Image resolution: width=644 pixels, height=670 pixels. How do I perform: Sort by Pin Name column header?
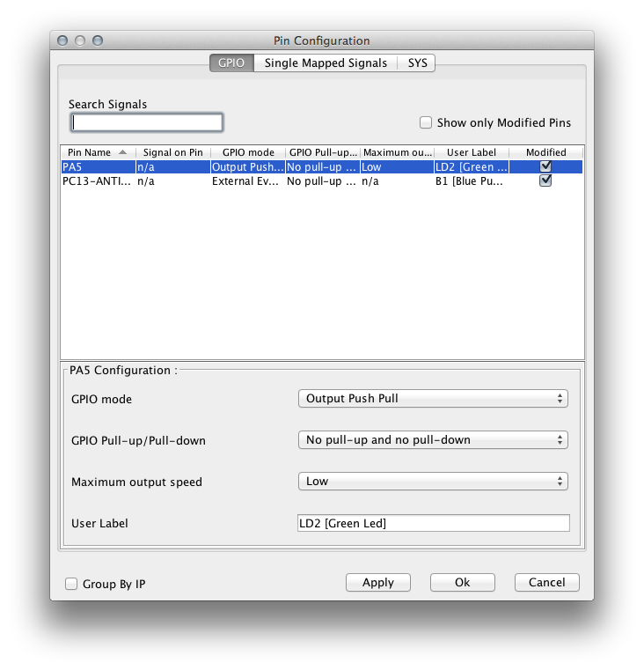(99, 152)
